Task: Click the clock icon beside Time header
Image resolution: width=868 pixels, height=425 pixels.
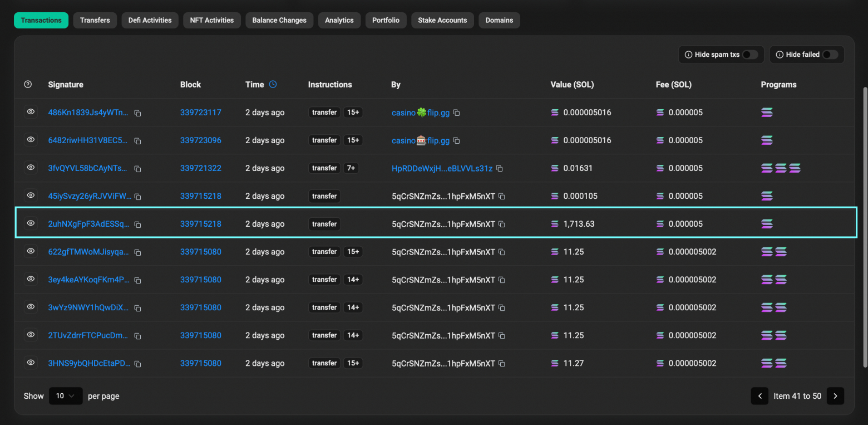Action: 273,85
